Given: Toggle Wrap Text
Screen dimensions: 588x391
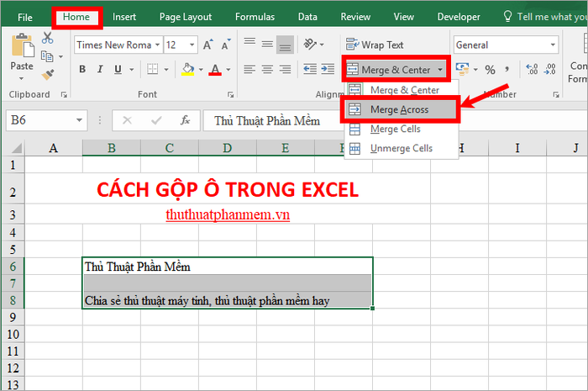Looking at the screenshot, I should click(x=375, y=45).
